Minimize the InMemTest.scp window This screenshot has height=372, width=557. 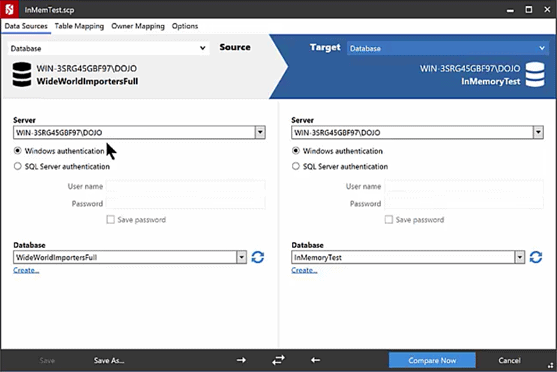click(510, 10)
